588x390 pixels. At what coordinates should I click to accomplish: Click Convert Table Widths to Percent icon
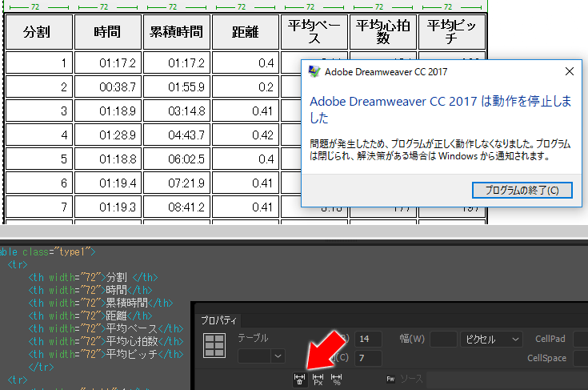(x=336, y=380)
